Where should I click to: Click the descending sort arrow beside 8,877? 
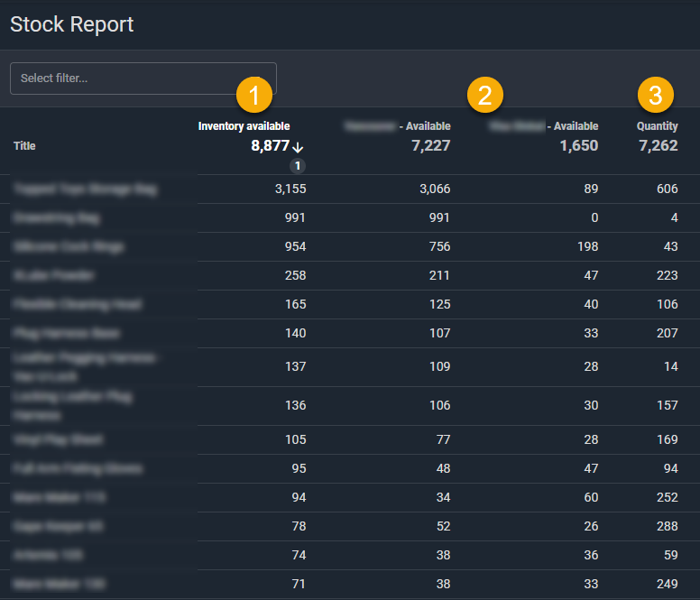click(299, 147)
